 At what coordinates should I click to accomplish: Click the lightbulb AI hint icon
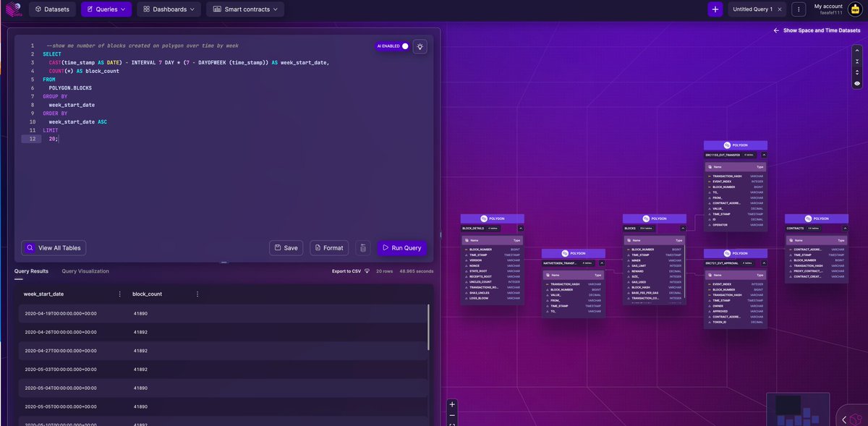[420, 46]
